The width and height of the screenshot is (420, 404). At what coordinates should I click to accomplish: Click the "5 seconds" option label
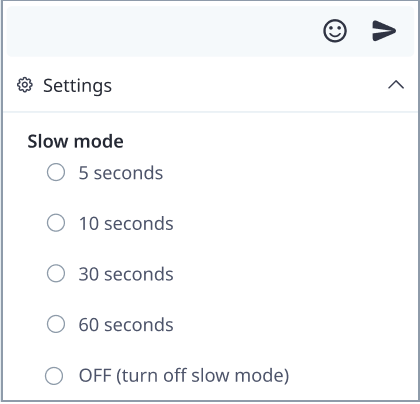pyautogui.click(x=121, y=173)
